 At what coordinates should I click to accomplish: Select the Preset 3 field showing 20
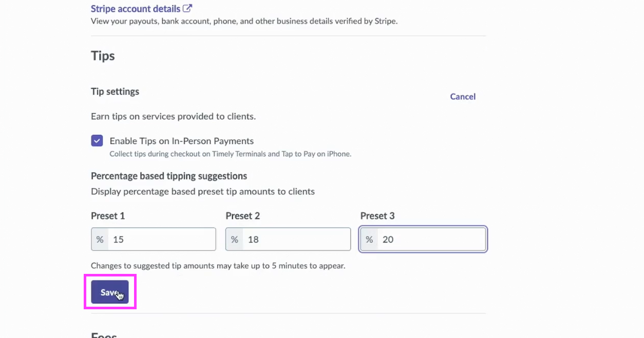(430, 240)
